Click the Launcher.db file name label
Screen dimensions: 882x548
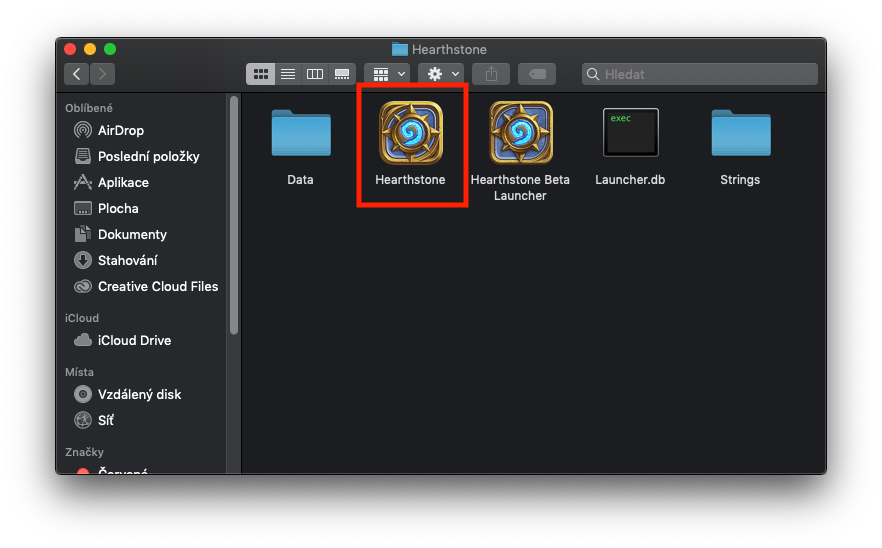click(630, 180)
